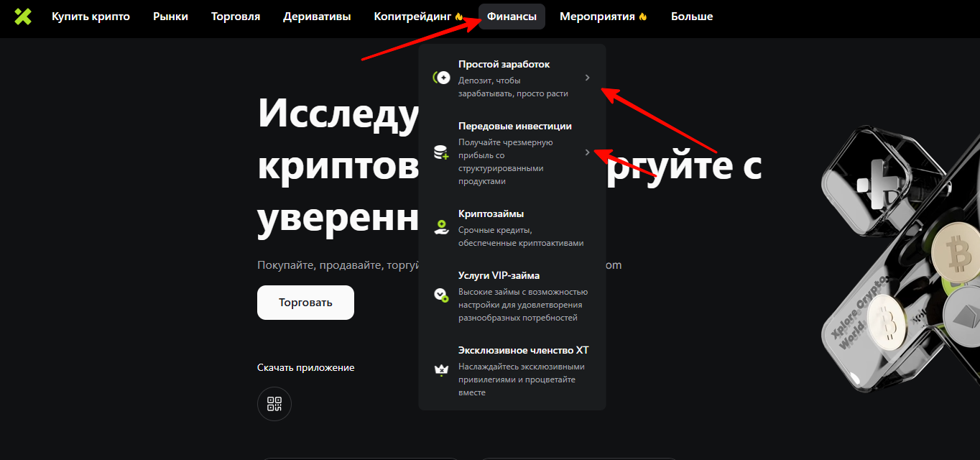Go to the Рынки page
Viewport: 980px width, 460px height.
pos(170,17)
